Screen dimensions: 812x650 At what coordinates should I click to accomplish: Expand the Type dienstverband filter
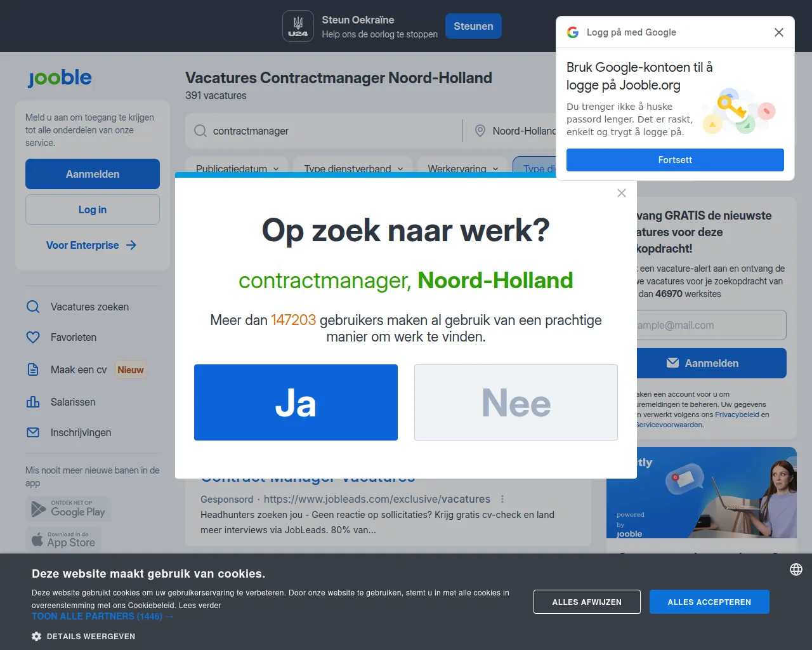click(353, 168)
